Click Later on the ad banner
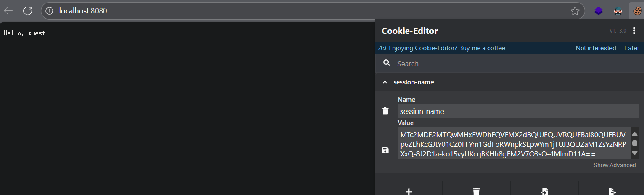 pos(631,48)
